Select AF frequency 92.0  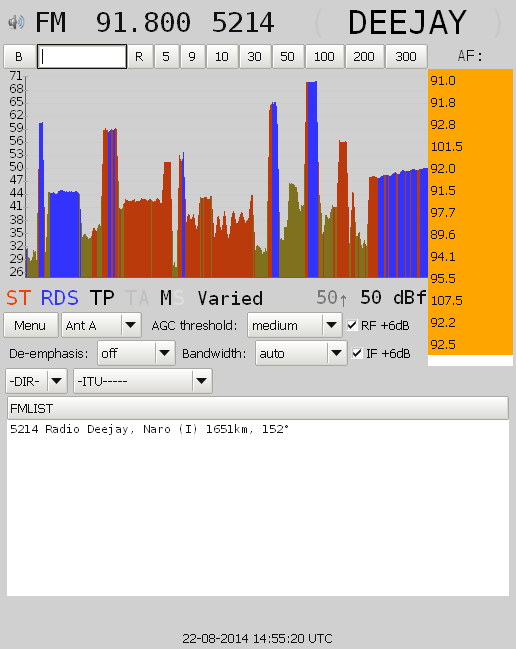pyautogui.click(x=470, y=168)
